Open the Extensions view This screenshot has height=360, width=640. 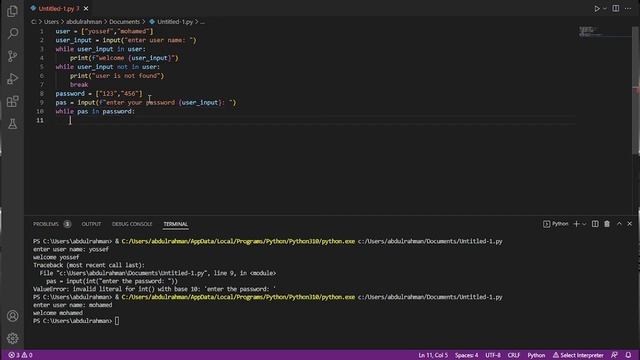[x=12, y=101]
